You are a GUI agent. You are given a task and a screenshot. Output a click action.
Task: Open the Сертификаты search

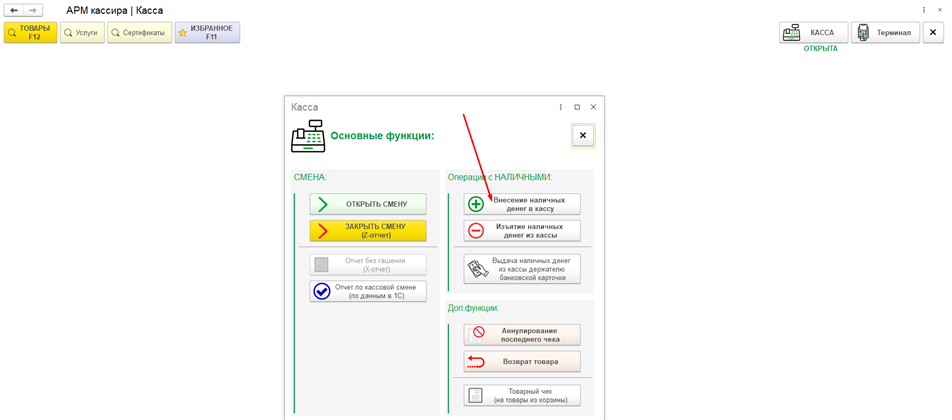point(140,33)
